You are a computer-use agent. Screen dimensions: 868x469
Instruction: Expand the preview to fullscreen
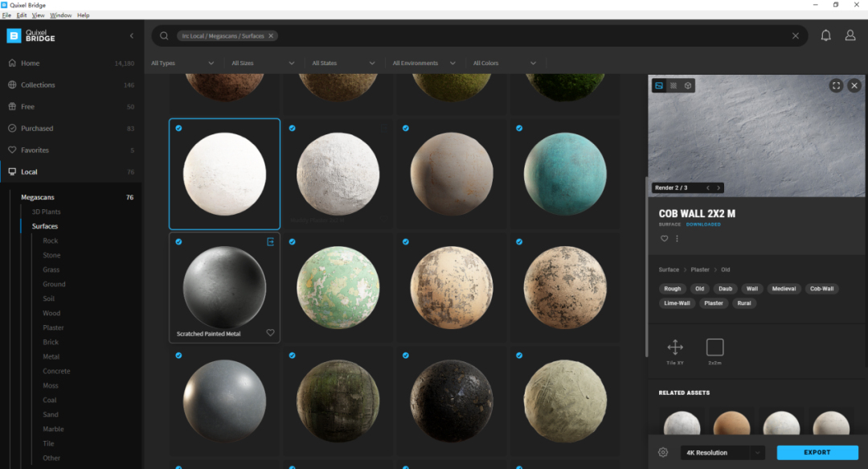click(x=836, y=85)
